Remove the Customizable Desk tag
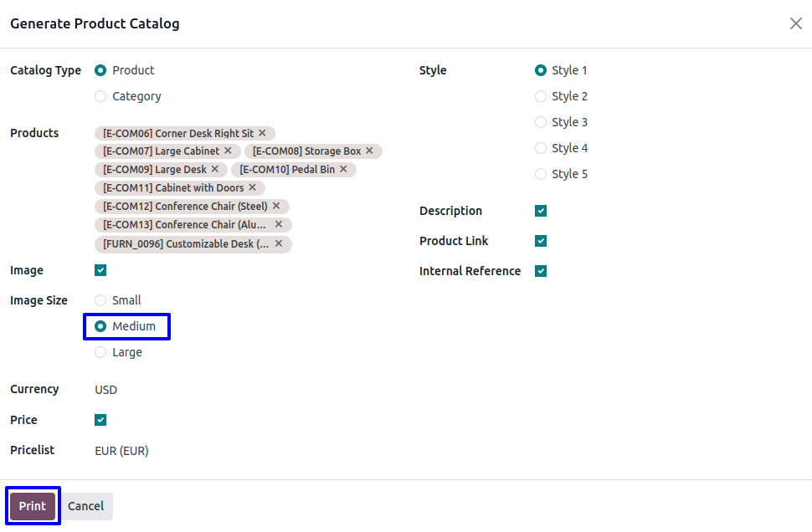812x532 pixels. pyautogui.click(x=279, y=244)
